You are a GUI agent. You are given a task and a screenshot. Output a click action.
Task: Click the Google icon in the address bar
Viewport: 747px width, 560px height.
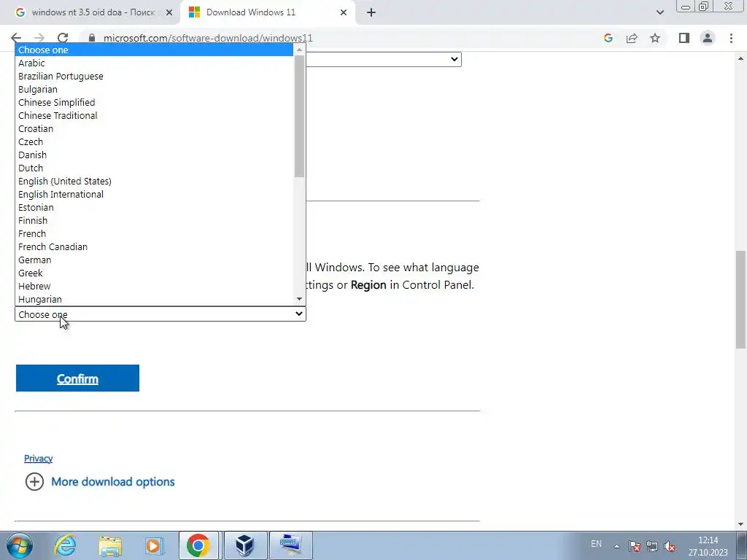pyautogui.click(x=608, y=38)
